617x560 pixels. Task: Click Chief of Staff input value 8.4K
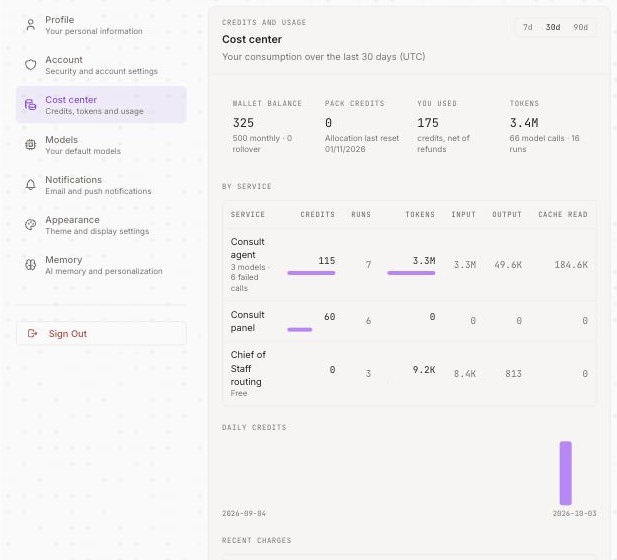465,373
